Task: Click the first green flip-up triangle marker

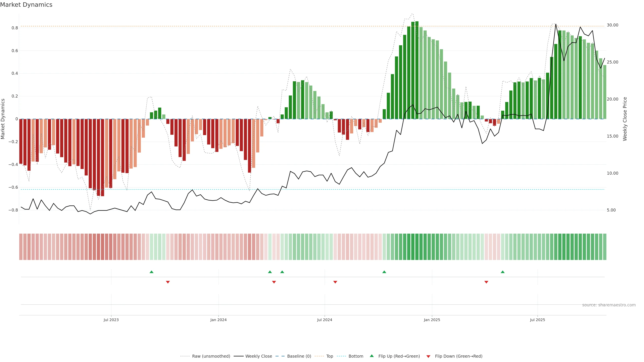Action: click(x=151, y=272)
